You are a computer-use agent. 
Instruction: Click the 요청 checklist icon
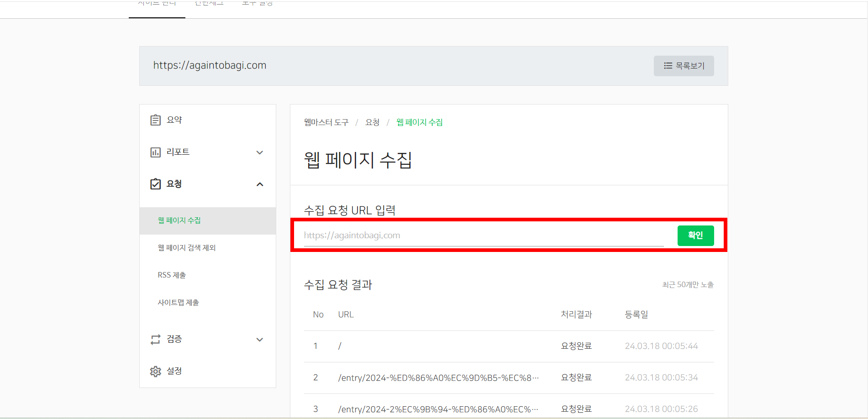click(x=156, y=183)
